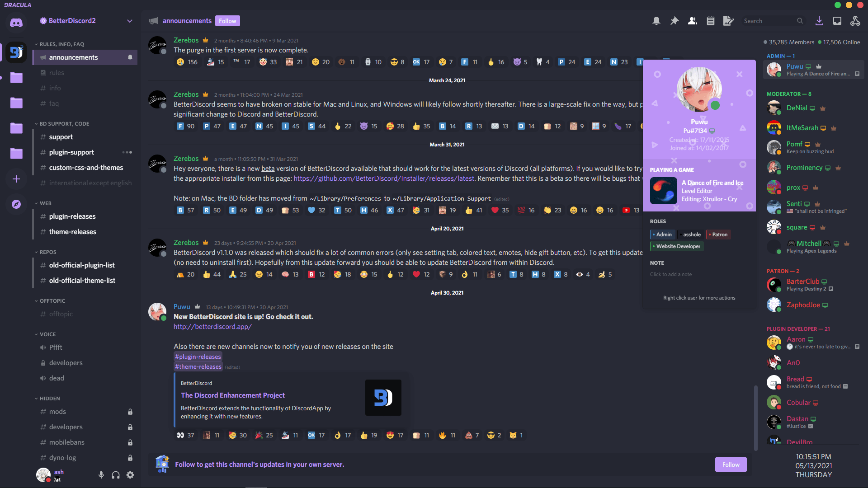The width and height of the screenshot is (868, 488).
Task: Toggle thumbs up reaction with 44 count
Action: point(212,274)
